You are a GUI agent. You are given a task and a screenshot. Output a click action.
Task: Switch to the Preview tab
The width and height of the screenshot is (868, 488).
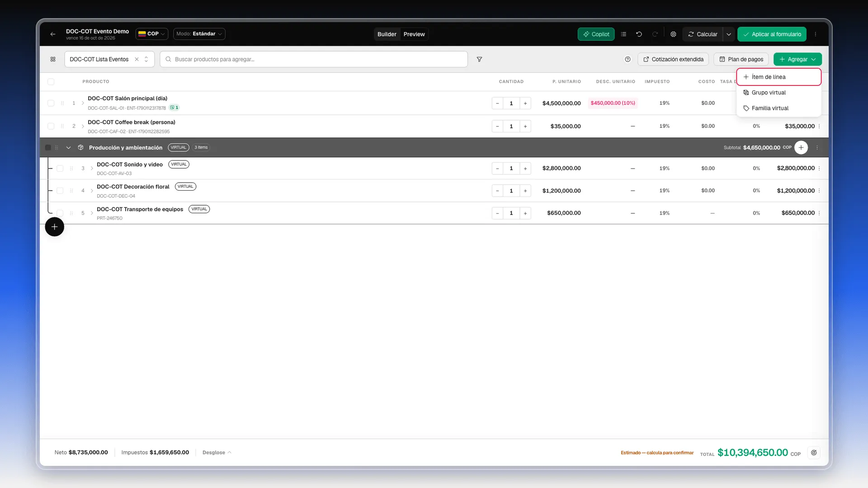(414, 34)
